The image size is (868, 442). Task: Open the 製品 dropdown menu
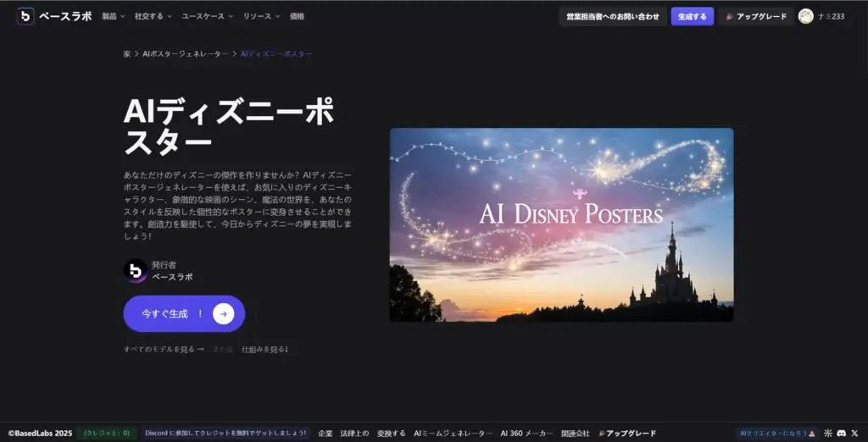(113, 17)
